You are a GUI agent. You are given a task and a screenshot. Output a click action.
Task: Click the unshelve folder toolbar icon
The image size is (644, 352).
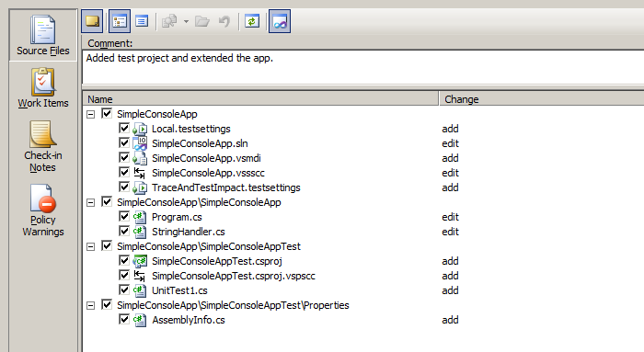point(202,21)
